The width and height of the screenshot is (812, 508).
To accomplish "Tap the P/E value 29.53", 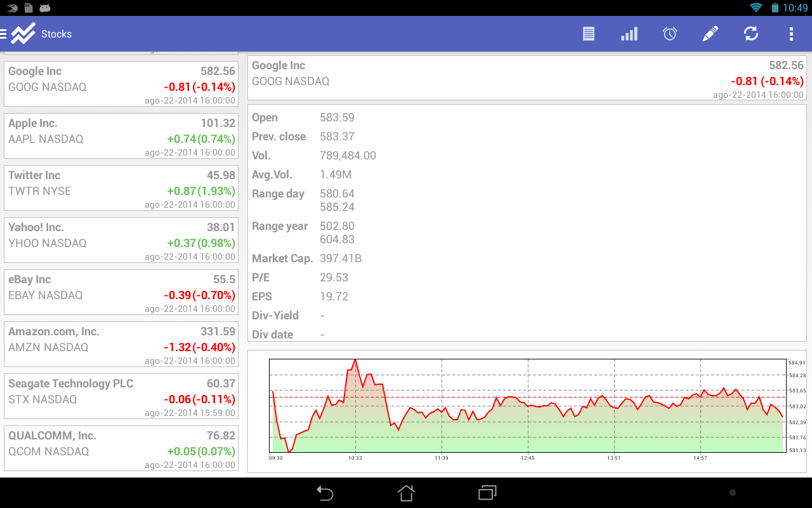I will click(334, 277).
